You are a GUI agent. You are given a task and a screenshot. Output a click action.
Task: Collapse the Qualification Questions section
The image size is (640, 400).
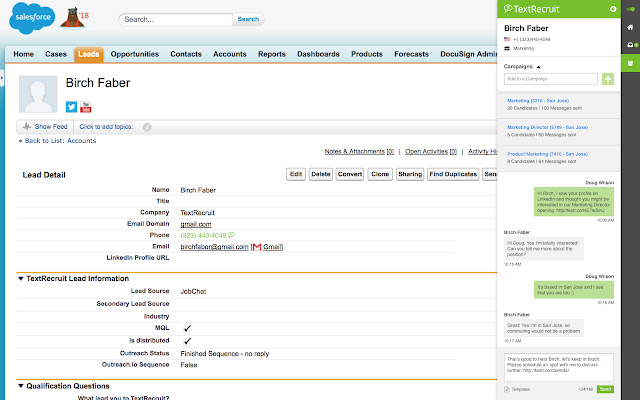pyautogui.click(x=21, y=386)
